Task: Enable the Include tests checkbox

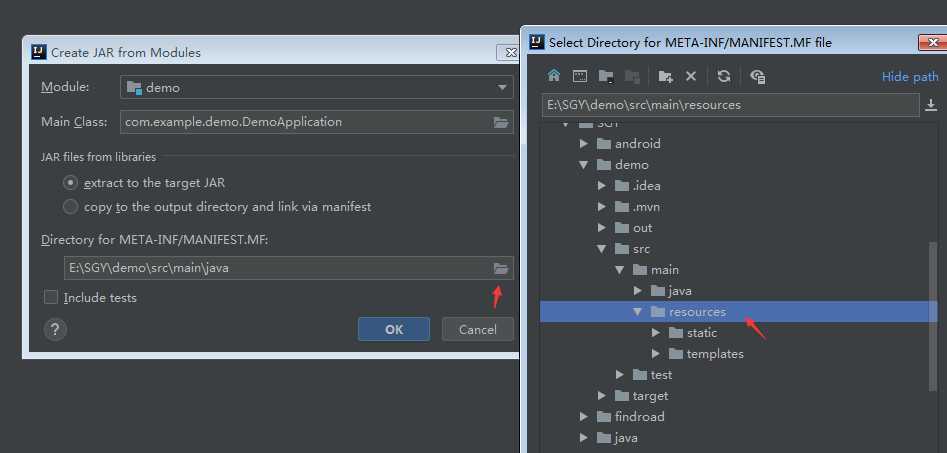Action: click(x=51, y=297)
